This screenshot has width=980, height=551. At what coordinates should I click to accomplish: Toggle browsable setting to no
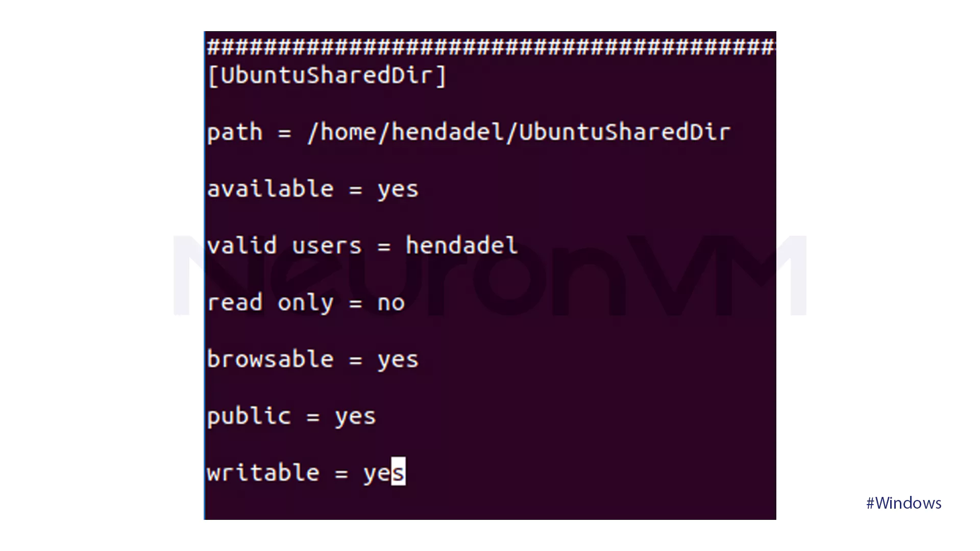[397, 358]
